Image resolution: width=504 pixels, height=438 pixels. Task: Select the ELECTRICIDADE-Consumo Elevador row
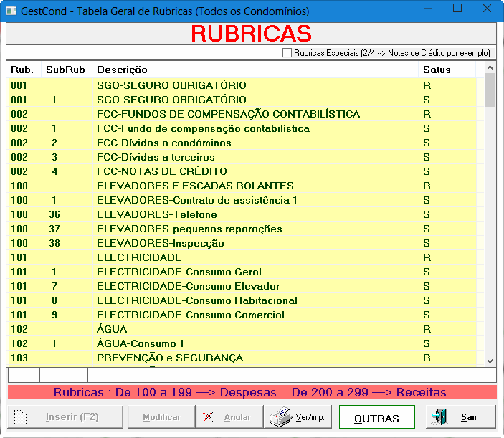[x=188, y=286]
